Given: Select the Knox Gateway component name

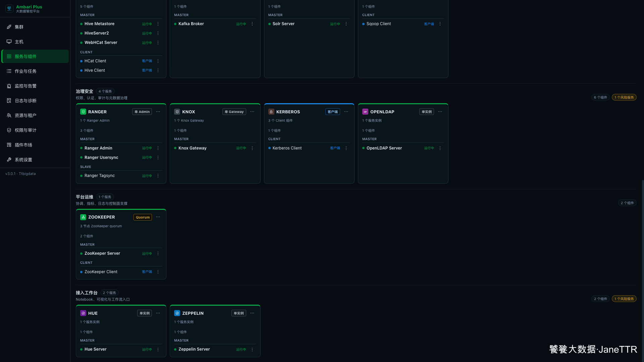Looking at the screenshot, I should click(x=193, y=148).
